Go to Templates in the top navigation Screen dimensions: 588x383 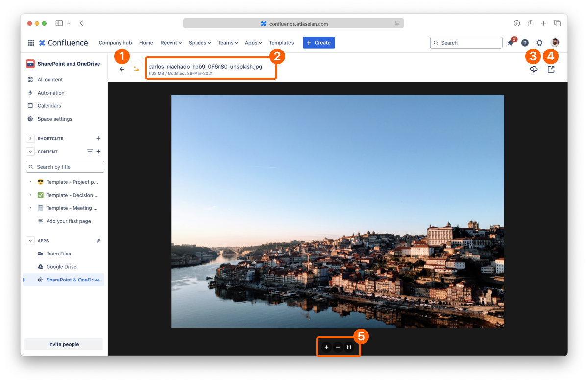click(281, 43)
